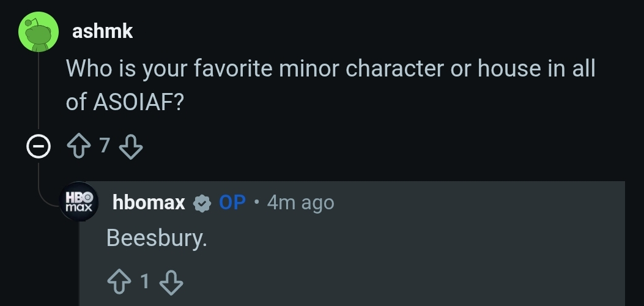Viewport: 644px width, 306px height.
Task: Open the ashmk user profile link
Action: coord(102,32)
